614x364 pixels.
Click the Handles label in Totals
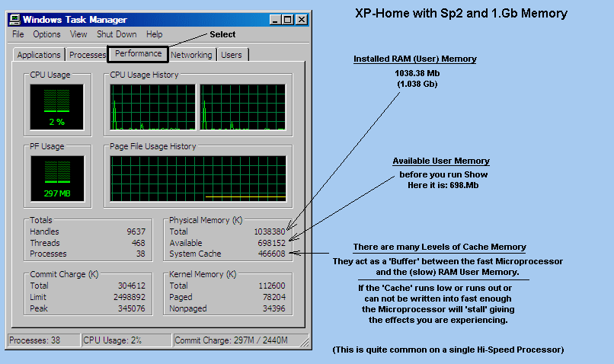point(44,231)
